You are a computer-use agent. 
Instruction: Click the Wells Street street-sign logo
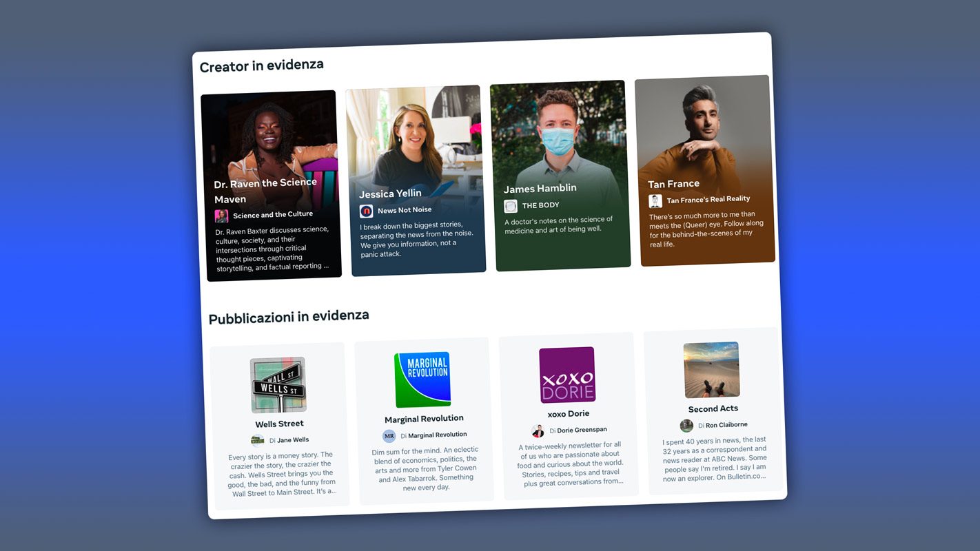(x=278, y=385)
